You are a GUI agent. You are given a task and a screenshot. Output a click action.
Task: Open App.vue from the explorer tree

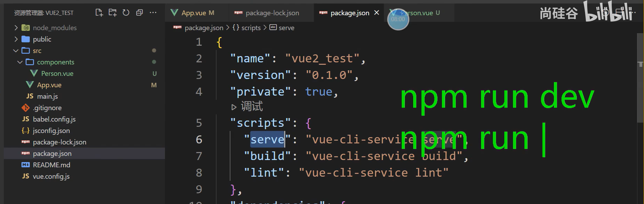[49, 85]
